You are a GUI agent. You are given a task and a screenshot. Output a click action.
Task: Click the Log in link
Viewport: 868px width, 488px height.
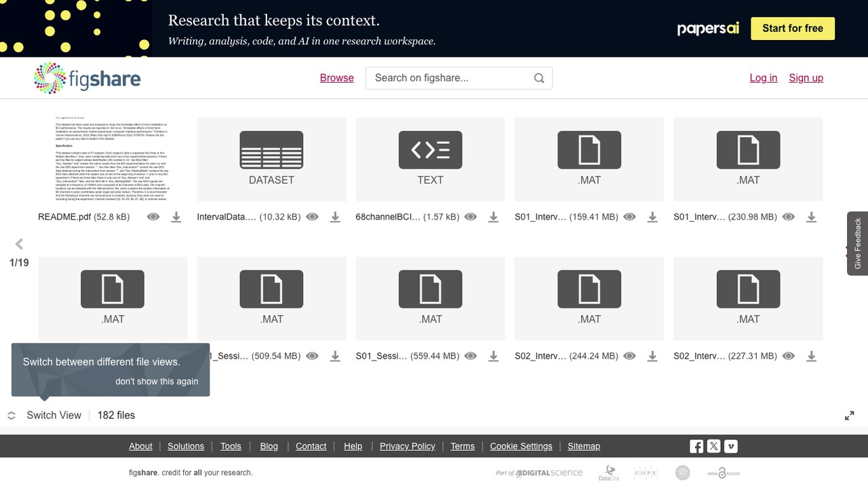pos(764,78)
